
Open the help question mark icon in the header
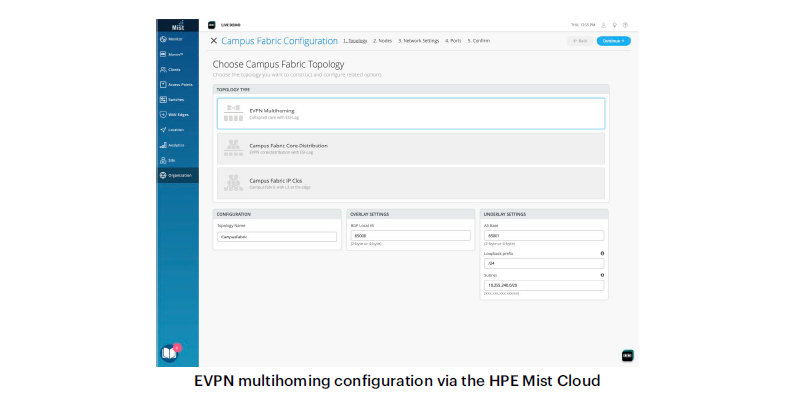coord(626,25)
